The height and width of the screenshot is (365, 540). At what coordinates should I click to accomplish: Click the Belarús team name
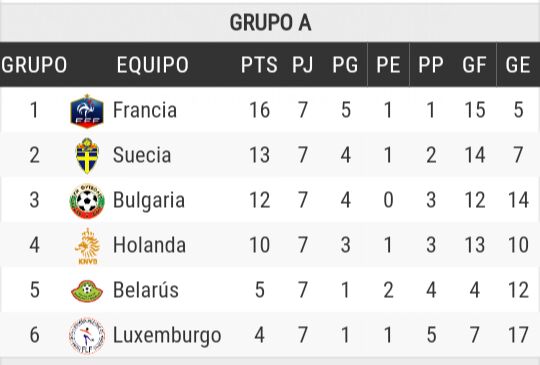click(x=146, y=290)
